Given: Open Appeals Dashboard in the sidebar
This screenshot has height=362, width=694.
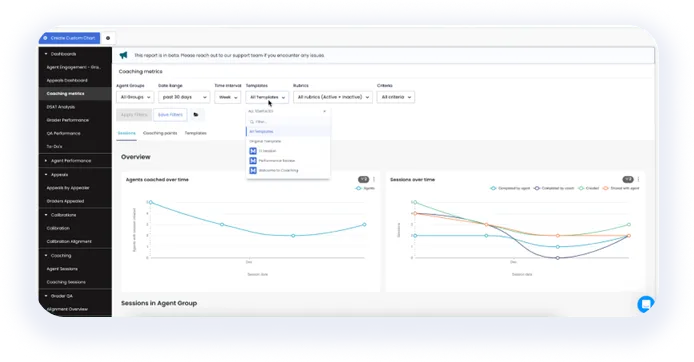Looking at the screenshot, I should 67,81.
